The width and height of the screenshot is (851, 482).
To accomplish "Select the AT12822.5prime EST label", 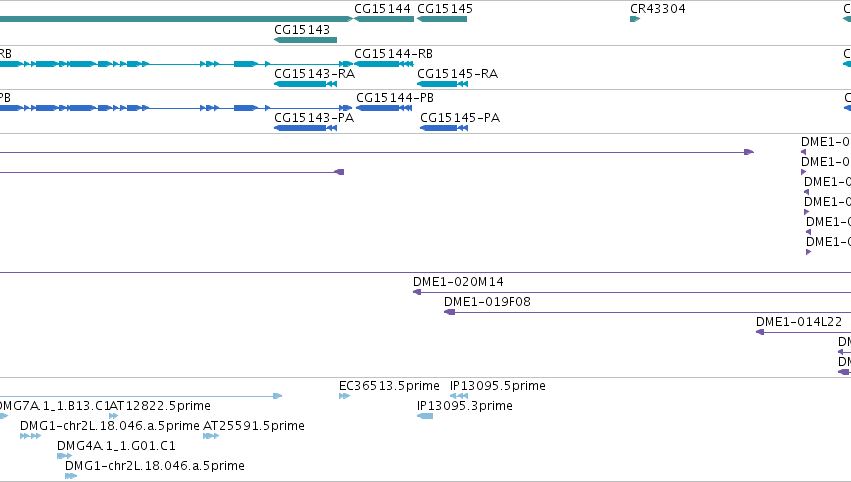I will click(x=160, y=406).
